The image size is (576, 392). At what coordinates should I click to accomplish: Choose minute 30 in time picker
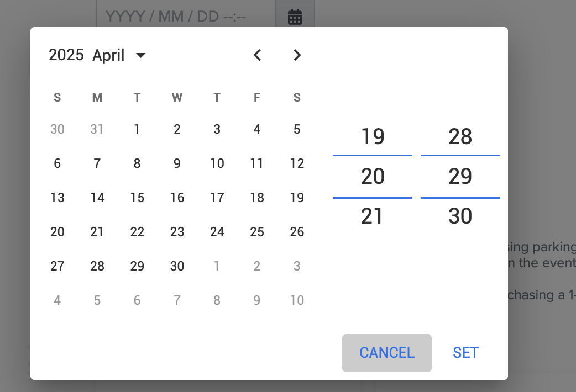coord(460,216)
